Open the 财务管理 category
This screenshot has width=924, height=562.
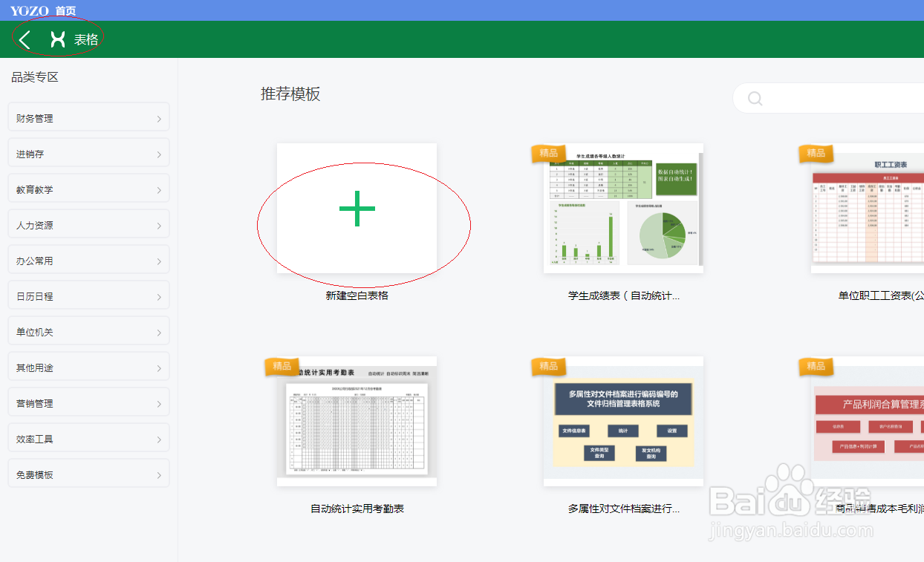[x=88, y=118]
